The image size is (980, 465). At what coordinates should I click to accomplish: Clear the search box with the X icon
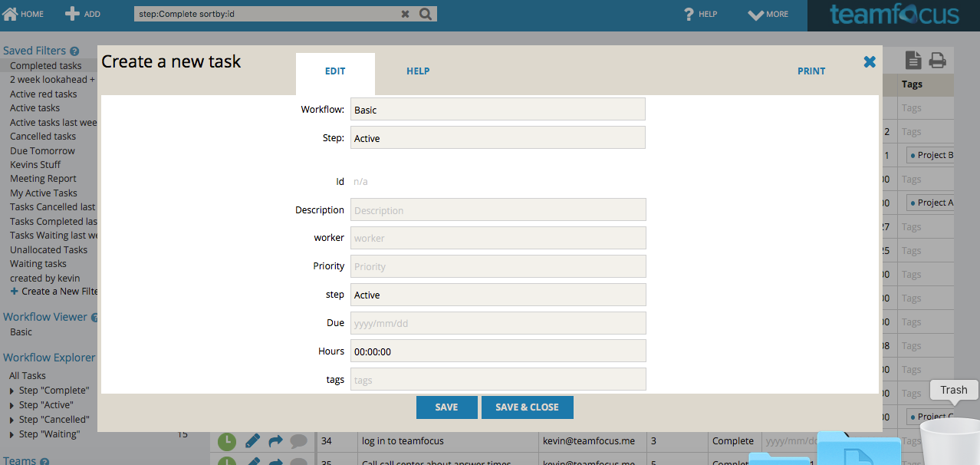pyautogui.click(x=405, y=13)
